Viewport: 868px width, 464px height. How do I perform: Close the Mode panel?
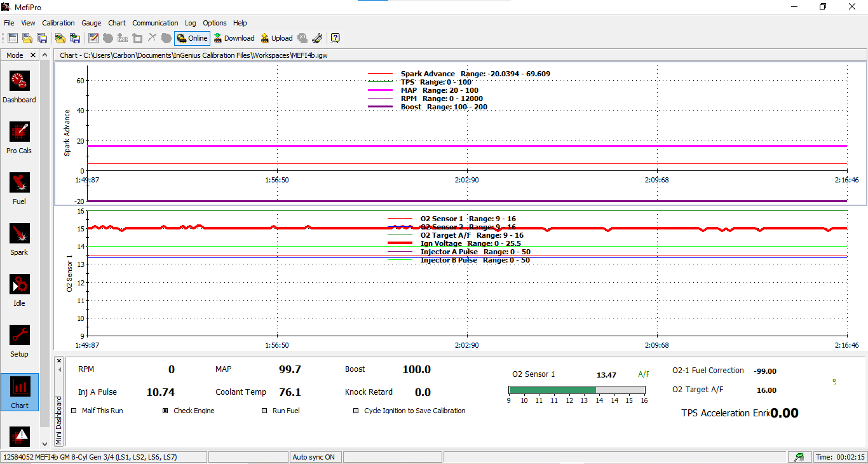(33, 55)
